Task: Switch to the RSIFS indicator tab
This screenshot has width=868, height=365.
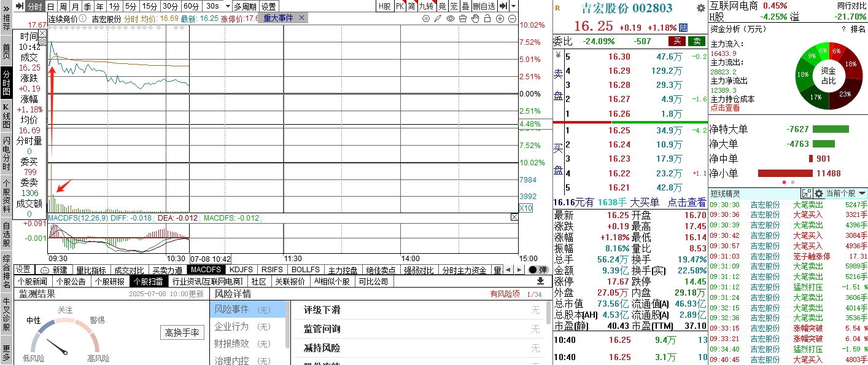Action: coord(272,270)
